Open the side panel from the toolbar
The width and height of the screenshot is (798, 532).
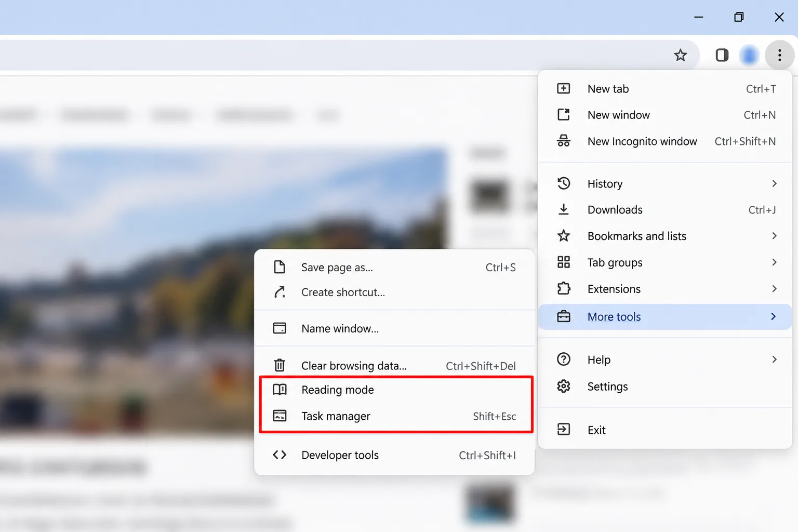point(722,55)
